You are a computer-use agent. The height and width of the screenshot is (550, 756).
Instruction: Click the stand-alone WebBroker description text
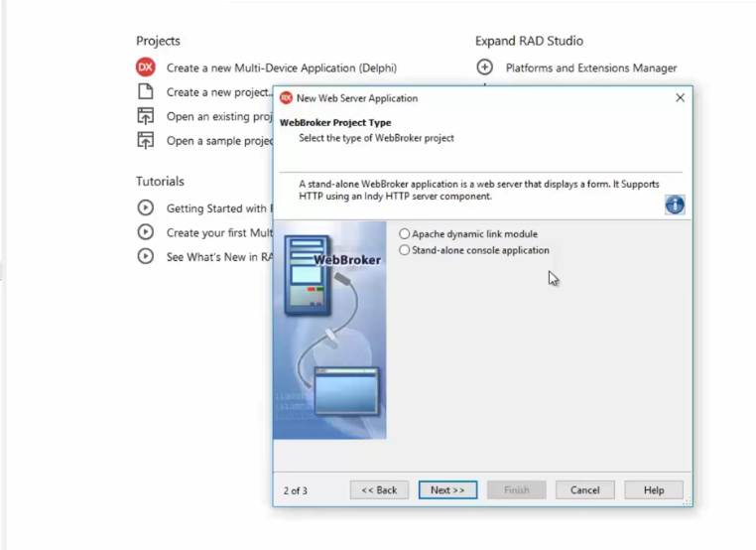point(479,190)
